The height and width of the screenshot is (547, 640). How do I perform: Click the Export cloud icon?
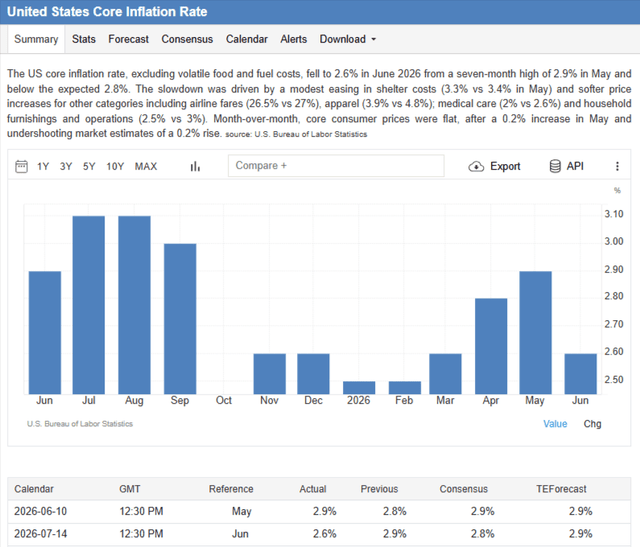click(x=476, y=167)
